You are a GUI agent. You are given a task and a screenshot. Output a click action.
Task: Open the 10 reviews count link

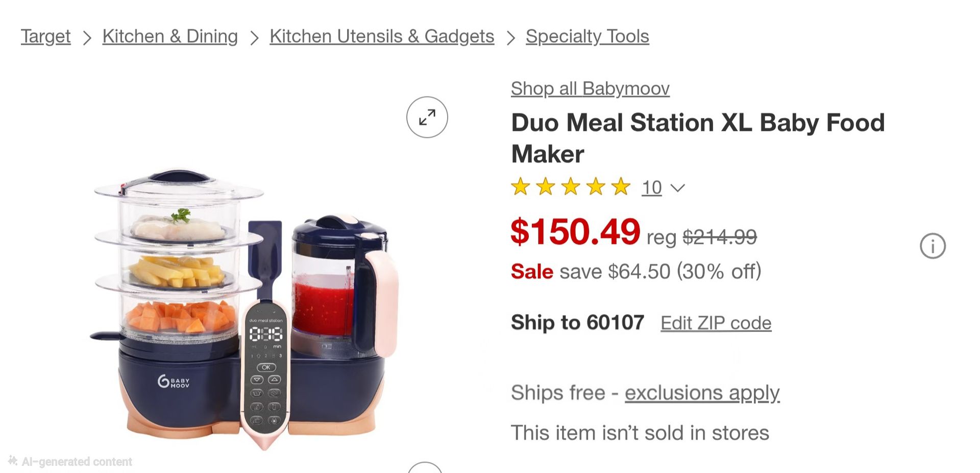coord(651,188)
